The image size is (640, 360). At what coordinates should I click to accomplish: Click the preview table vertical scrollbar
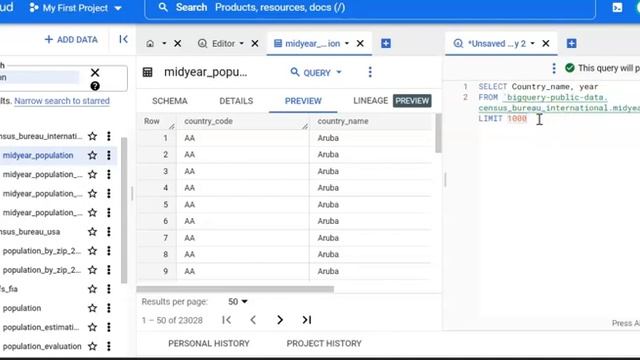[x=438, y=133]
